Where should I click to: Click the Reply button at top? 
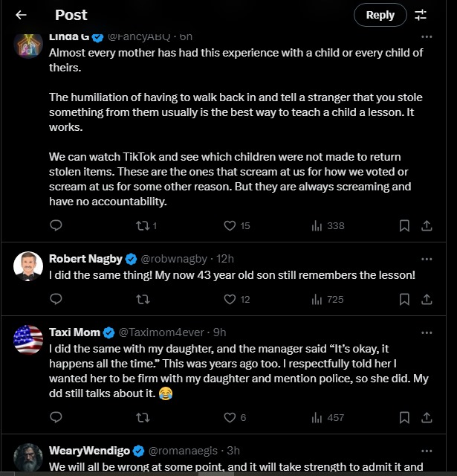(x=380, y=15)
